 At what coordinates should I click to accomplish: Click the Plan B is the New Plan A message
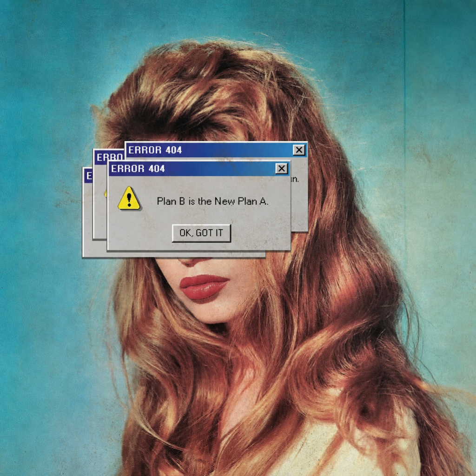(x=212, y=201)
